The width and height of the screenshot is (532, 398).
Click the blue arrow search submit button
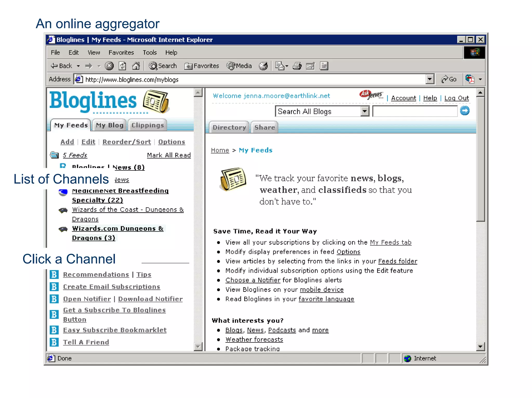464,111
